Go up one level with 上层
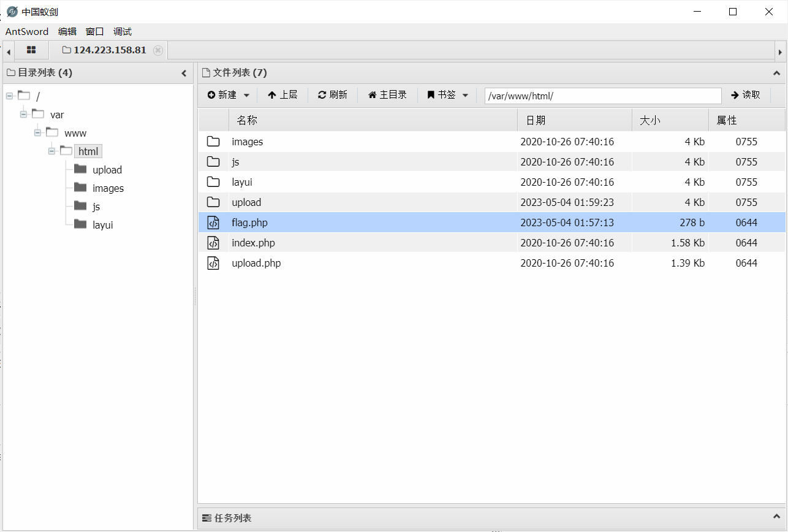788x532 pixels. click(282, 95)
